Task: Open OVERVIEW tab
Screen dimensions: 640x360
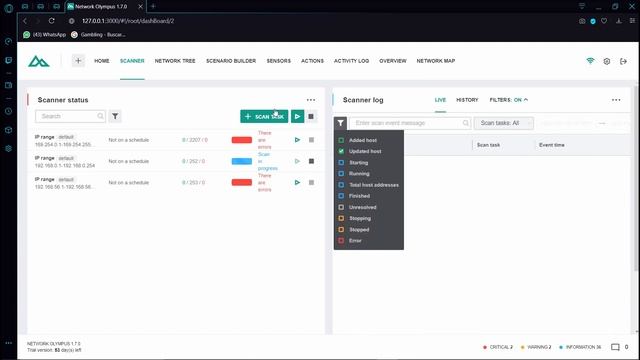Action: point(393,61)
